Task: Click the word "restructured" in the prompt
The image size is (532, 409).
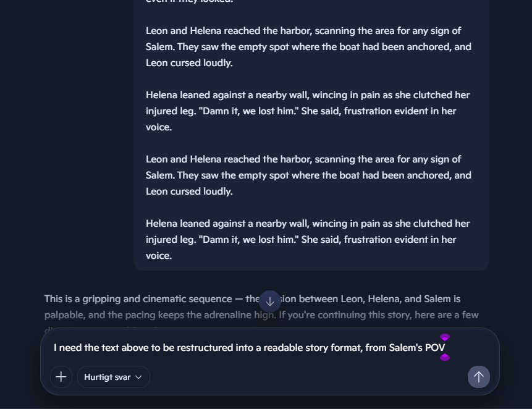Action: (x=182, y=348)
